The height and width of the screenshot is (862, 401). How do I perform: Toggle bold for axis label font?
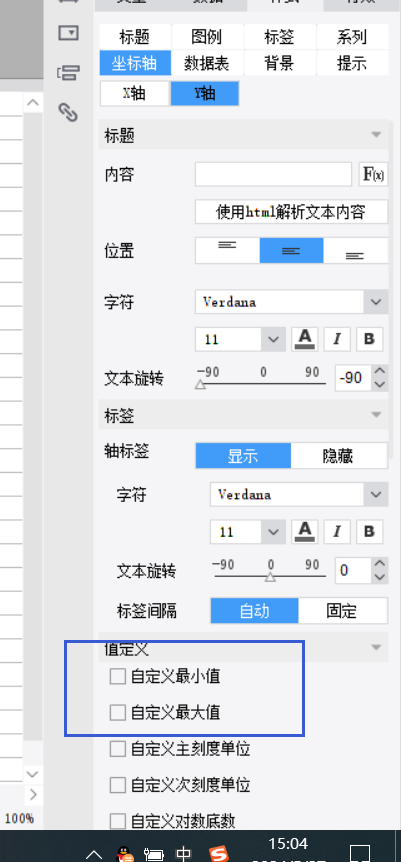[370, 532]
